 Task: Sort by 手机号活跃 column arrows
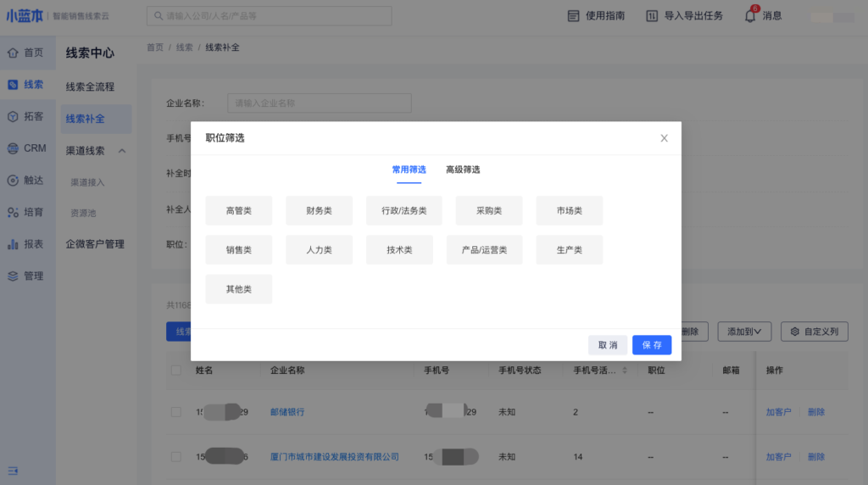626,371
